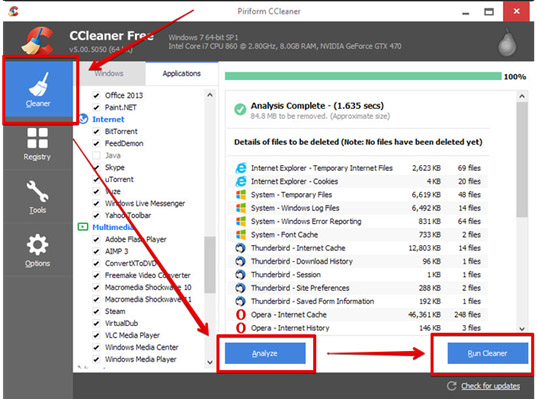Click down arrow of applications list scrollbar
Screen dimensions: 538x399
coord(210,362)
